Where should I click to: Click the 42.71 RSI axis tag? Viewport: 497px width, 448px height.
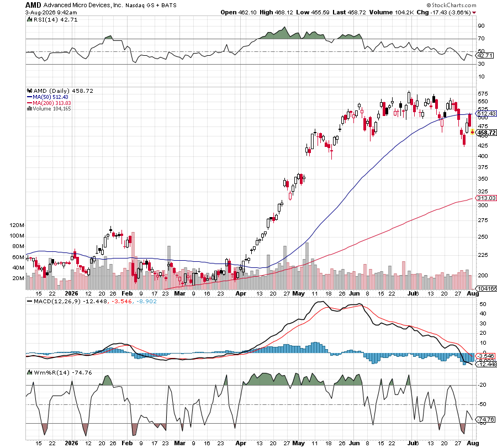click(x=485, y=55)
